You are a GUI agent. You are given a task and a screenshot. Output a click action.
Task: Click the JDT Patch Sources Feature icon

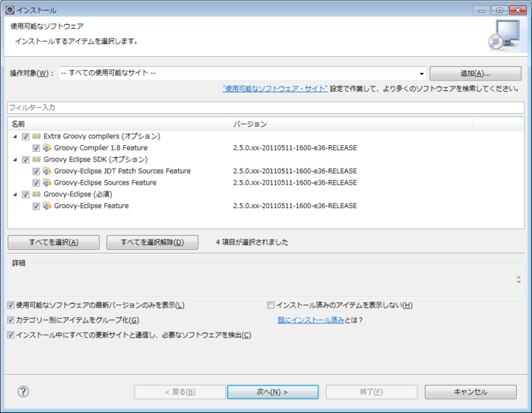(47, 171)
